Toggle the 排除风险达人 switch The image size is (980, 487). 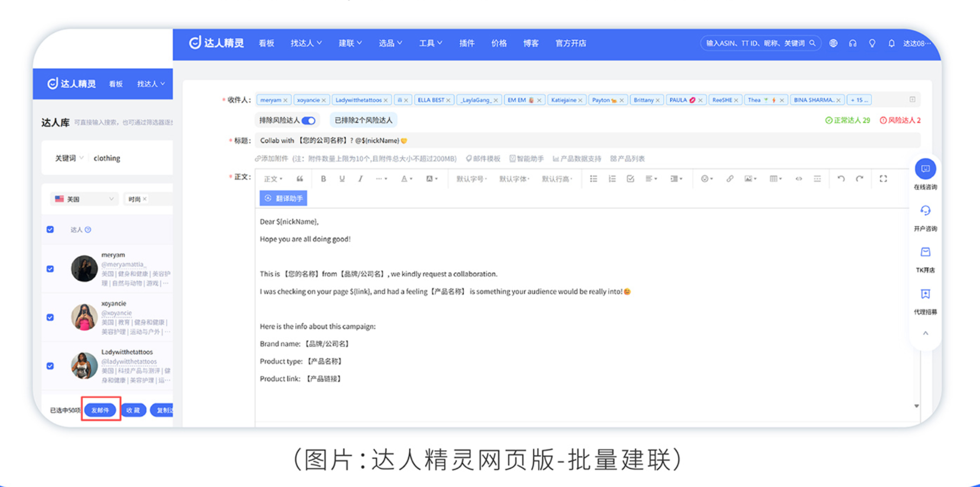tap(309, 121)
